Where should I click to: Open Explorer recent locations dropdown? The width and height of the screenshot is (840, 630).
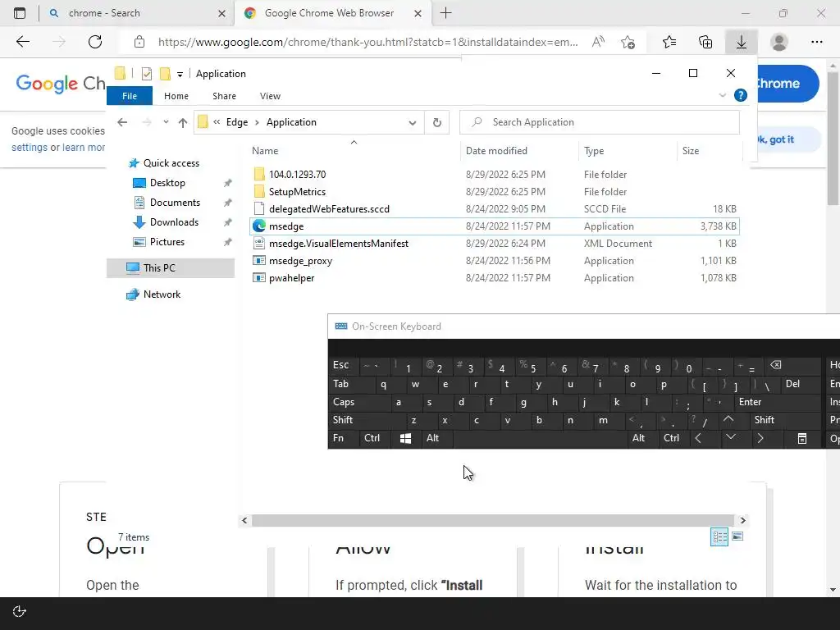[166, 122]
